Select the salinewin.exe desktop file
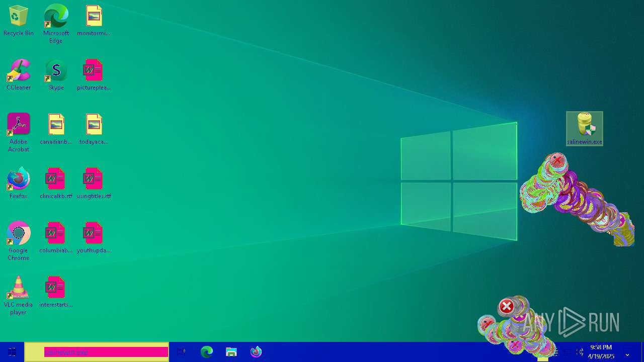Image resolution: width=644 pixels, height=362 pixels. (585, 129)
